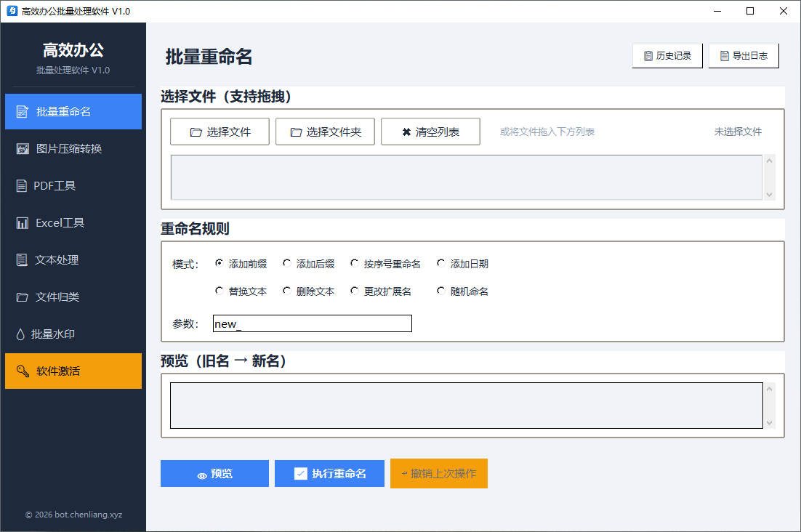801x532 pixels.
Task: Minimize the application window
Action: point(717,11)
